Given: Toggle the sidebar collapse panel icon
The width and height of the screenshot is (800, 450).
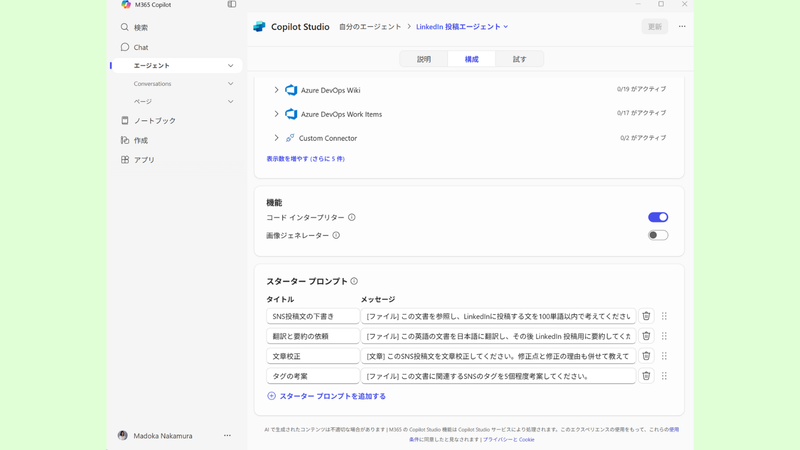Looking at the screenshot, I should (x=232, y=5).
